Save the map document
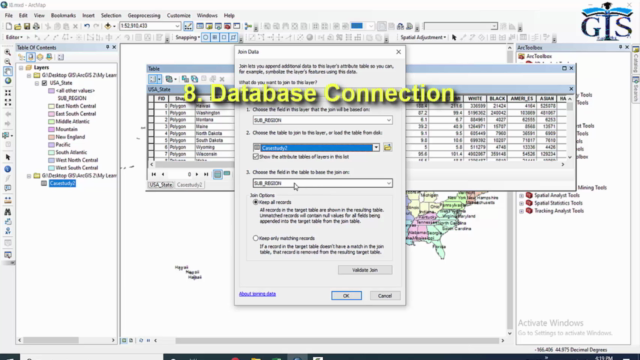640x360 pixels. coord(27,26)
